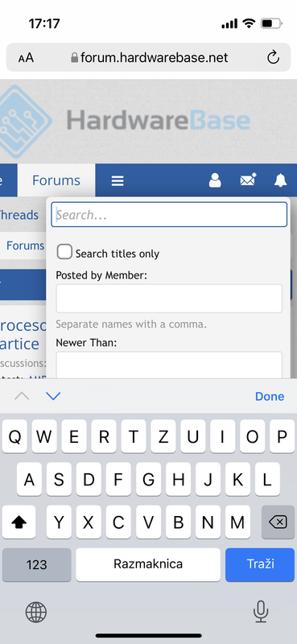Tap the backspace delete key
Image resolution: width=297 pixels, height=644 pixels.
point(278,522)
